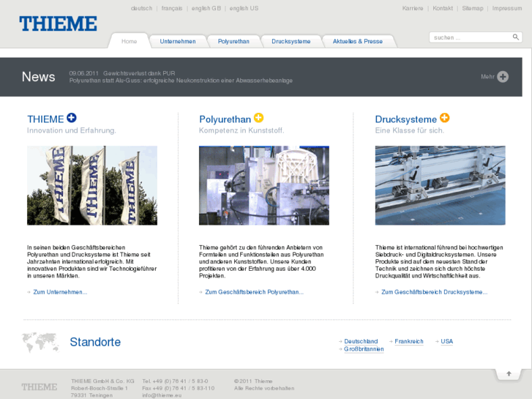Click the Standorte heading
532x399 pixels.
click(x=95, y=342)
